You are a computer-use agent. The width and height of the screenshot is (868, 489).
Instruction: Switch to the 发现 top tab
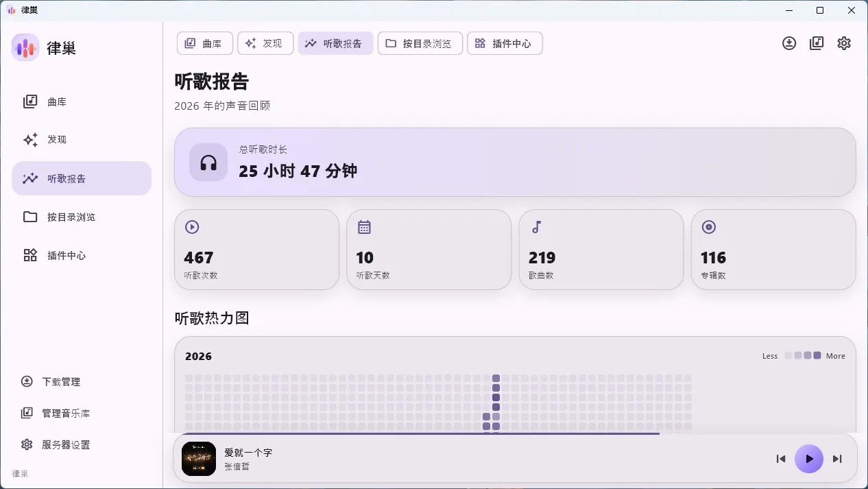tap(265, 43)
